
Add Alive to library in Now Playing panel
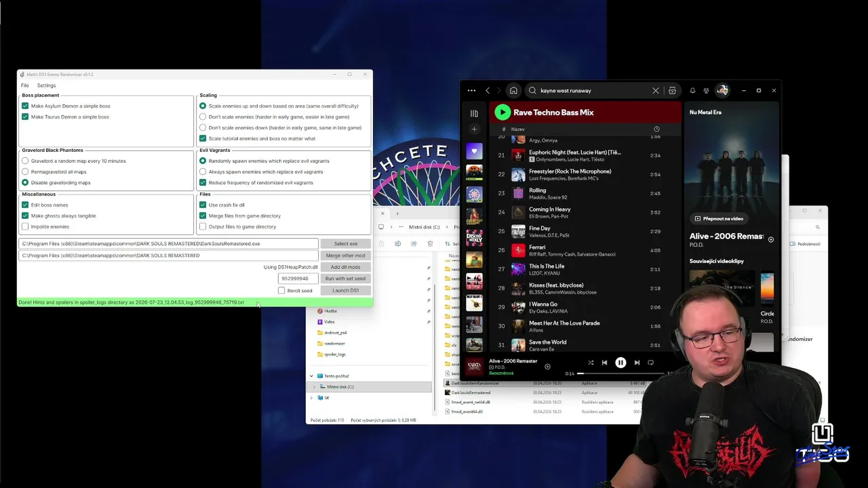point(770,239)
